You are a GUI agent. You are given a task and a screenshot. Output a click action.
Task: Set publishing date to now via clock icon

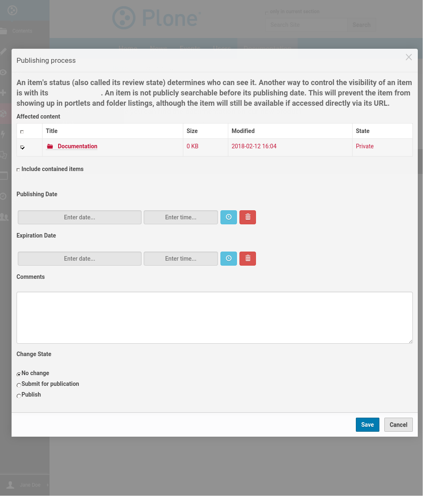pos(228,217)
